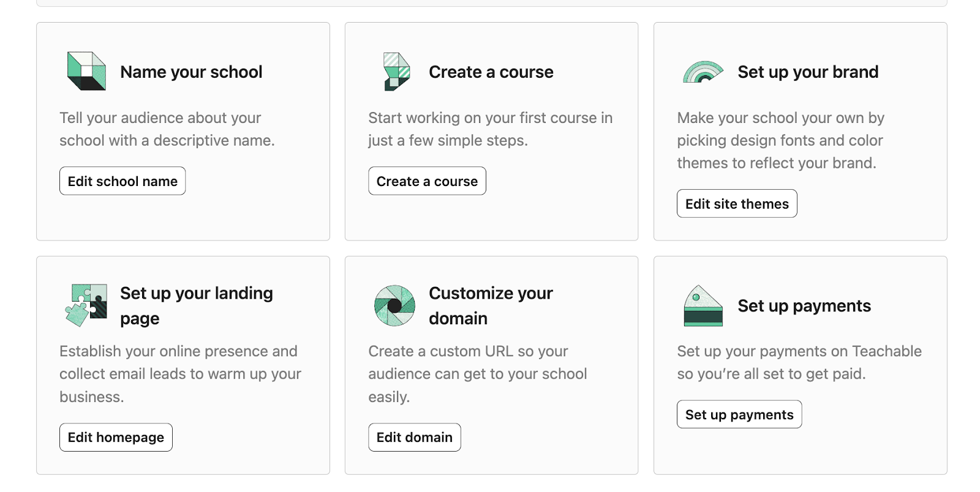
Task: Click the Set up payments card heading
Action: tap(804, 306)
